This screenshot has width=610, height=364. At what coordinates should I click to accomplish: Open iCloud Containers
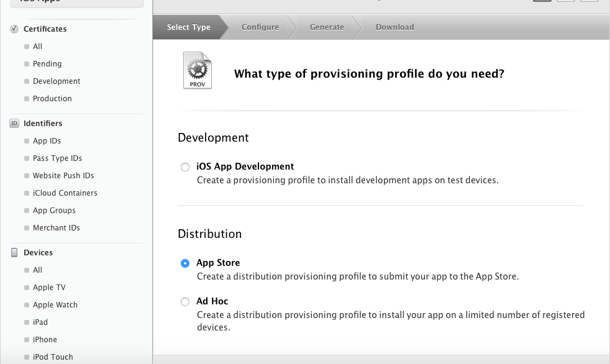tap(65, 193)
